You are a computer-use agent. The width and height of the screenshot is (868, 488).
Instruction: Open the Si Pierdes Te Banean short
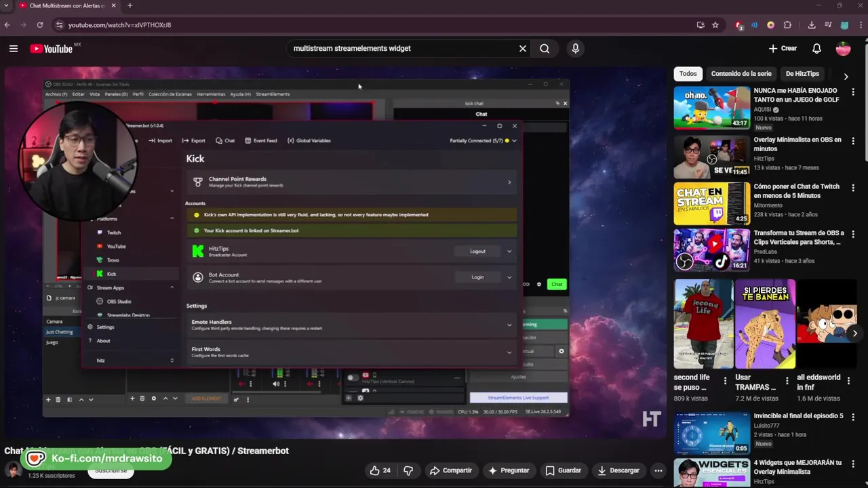click(x=765, y=324)
